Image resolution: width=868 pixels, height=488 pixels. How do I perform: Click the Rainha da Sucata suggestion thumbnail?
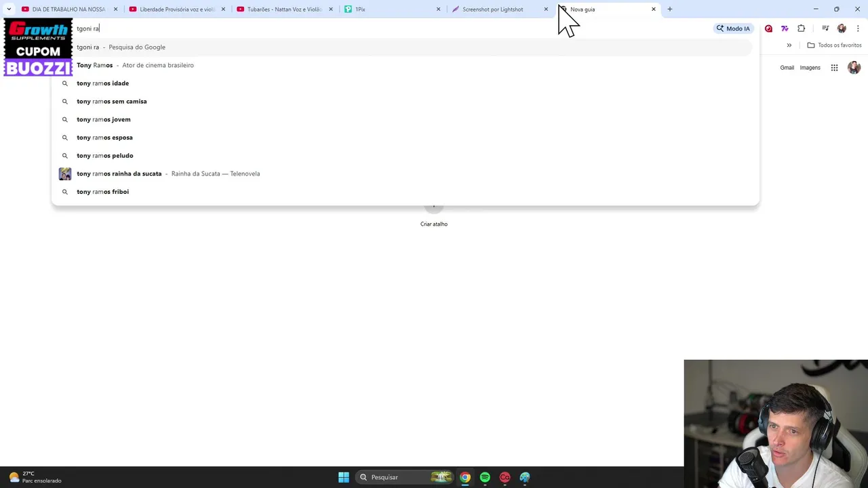[65, 174]
